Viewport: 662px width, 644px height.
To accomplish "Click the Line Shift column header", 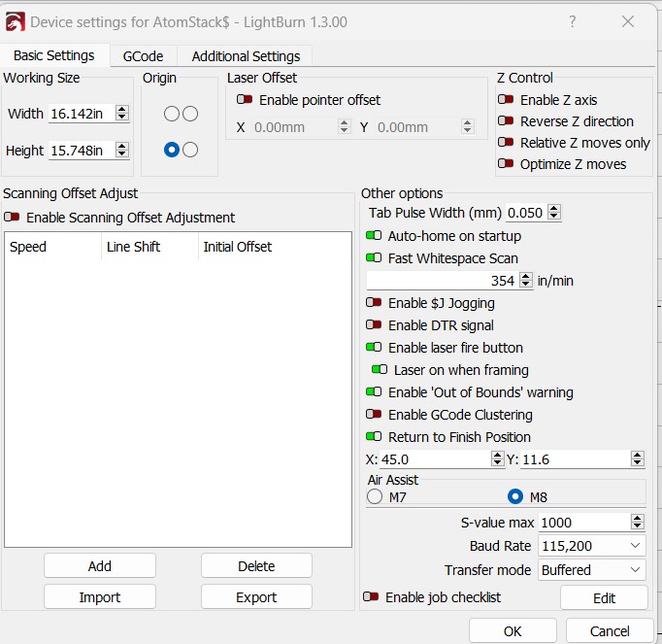I will click(x=149, y=247).
